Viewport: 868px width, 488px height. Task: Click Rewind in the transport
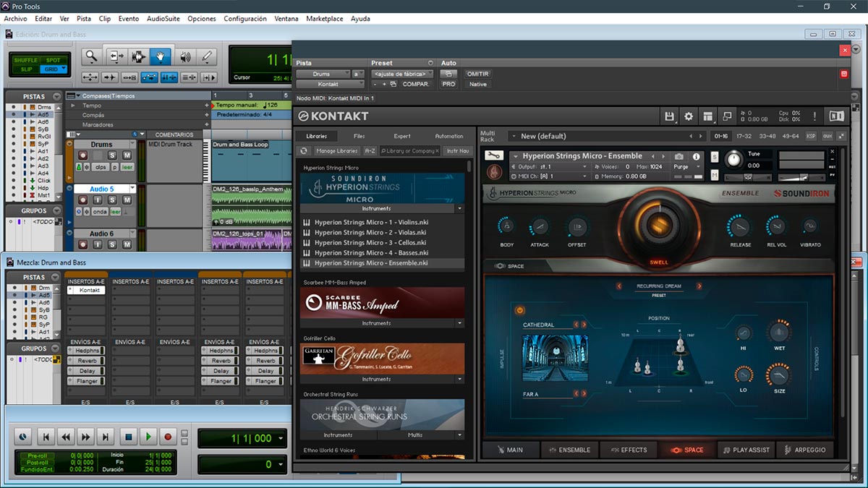click(x=66, y=437)
